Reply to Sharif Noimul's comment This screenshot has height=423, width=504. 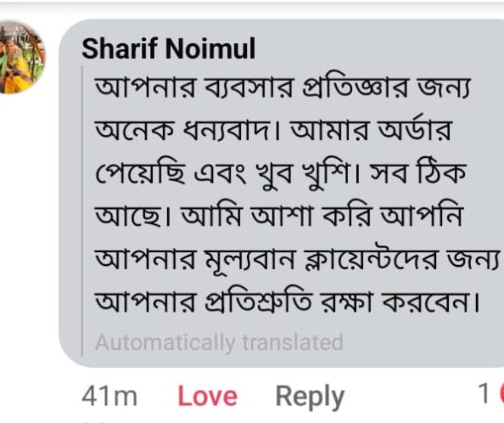tap(309, 397)
